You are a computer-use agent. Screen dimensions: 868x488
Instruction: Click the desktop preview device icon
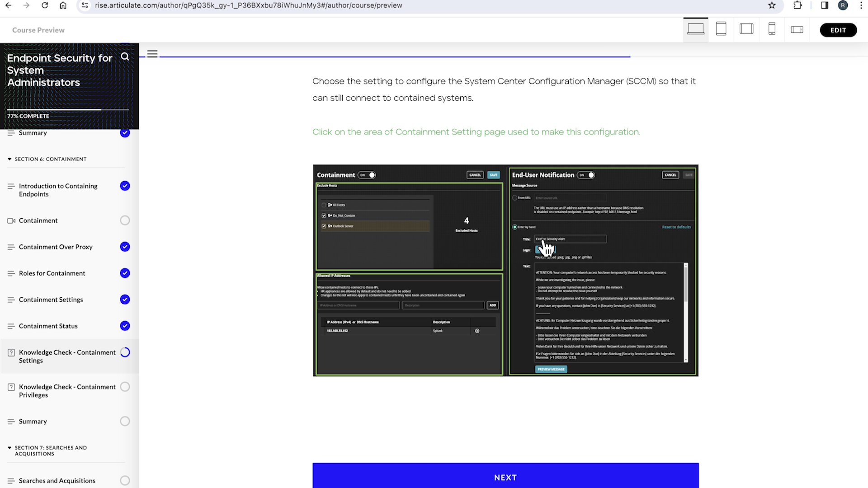coord(695,29)
